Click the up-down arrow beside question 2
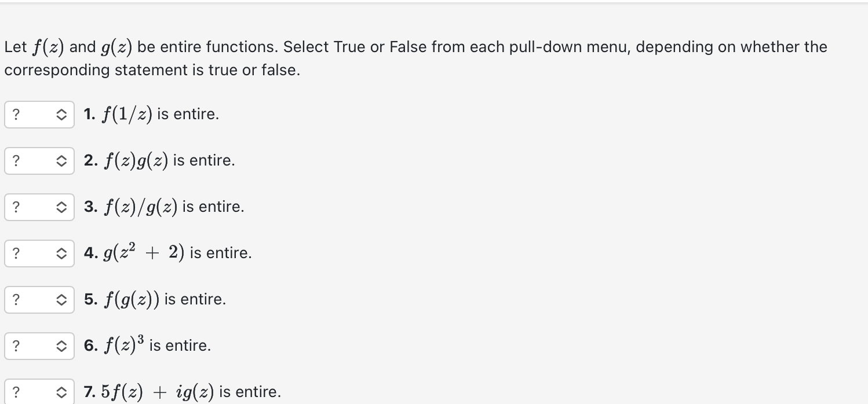The height and width of the screenshot is (404, 868). click(x=61, y=160)
